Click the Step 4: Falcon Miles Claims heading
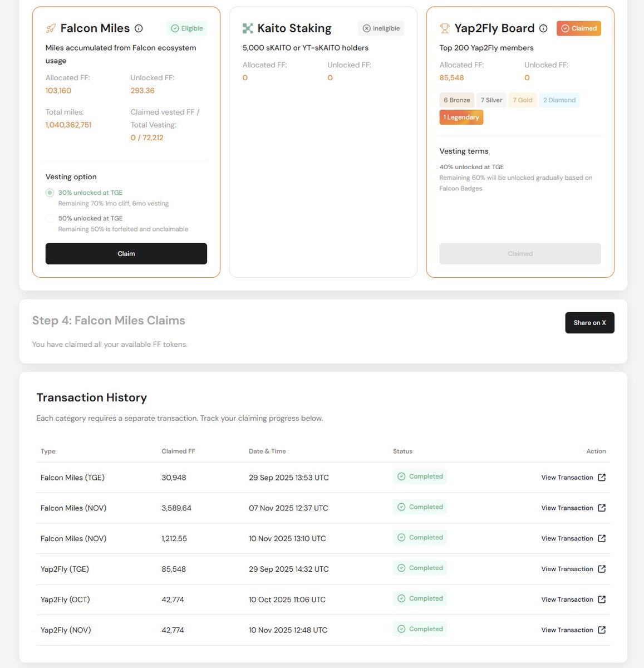 point(109,321)
